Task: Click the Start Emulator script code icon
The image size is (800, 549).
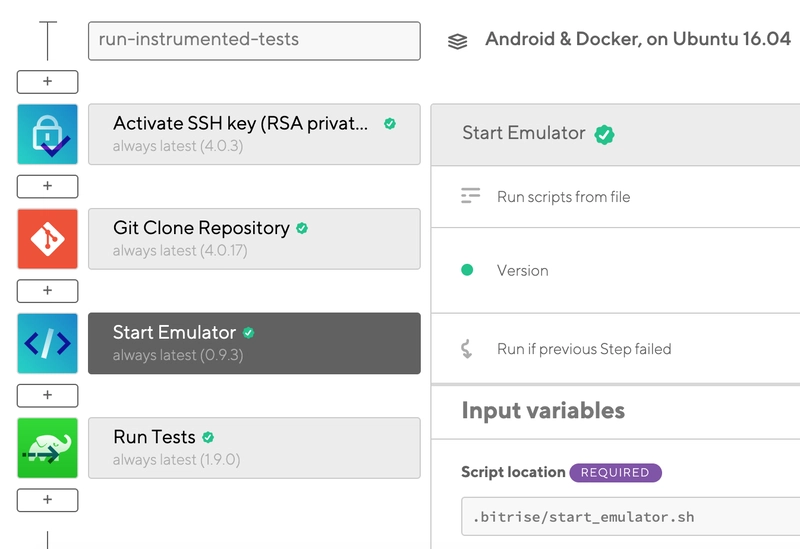Action: [x=47, y=343]
